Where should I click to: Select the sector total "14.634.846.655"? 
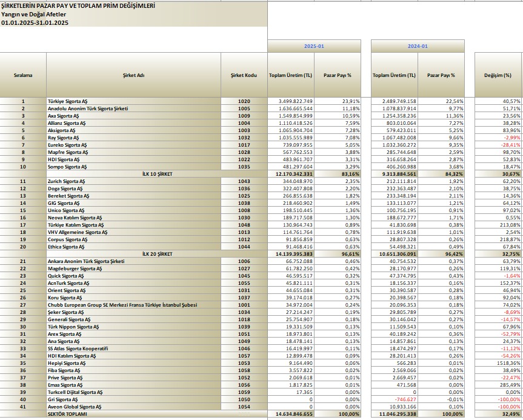coord(291,415)
